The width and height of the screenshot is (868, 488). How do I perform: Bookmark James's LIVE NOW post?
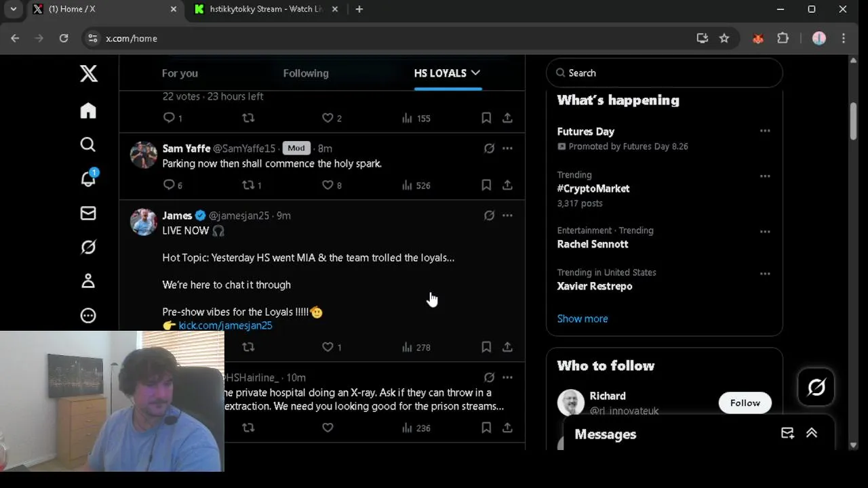486,347
